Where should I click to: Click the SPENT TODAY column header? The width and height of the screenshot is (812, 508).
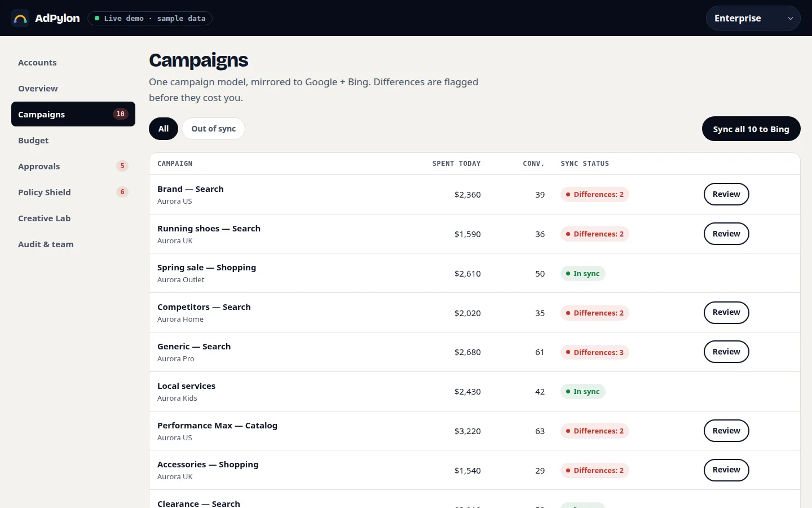(456, 164)
